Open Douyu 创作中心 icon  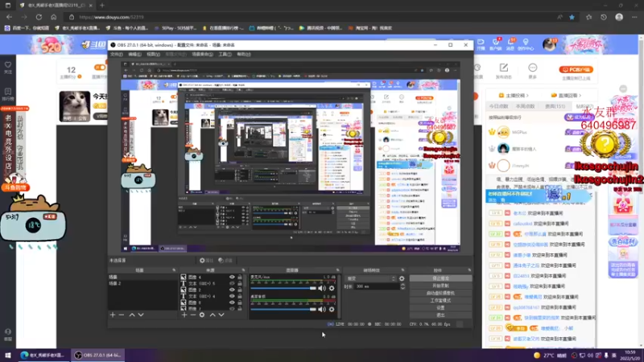(x=526, y=43)
